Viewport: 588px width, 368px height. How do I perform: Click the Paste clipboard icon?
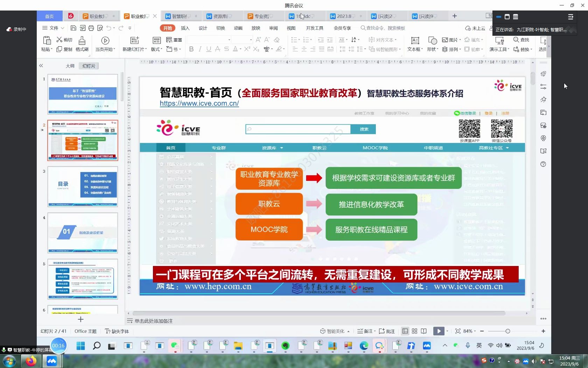47,40
